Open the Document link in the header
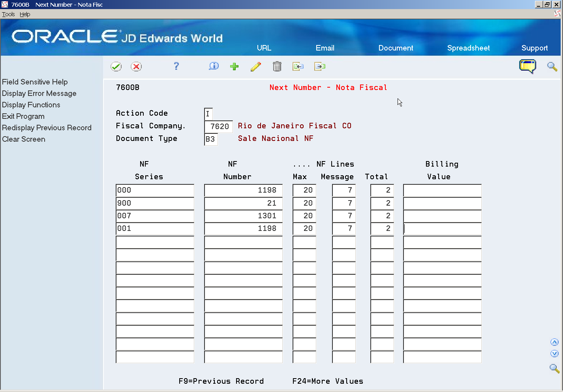Screen dimensions: 563x392 (x=396, y=48)
